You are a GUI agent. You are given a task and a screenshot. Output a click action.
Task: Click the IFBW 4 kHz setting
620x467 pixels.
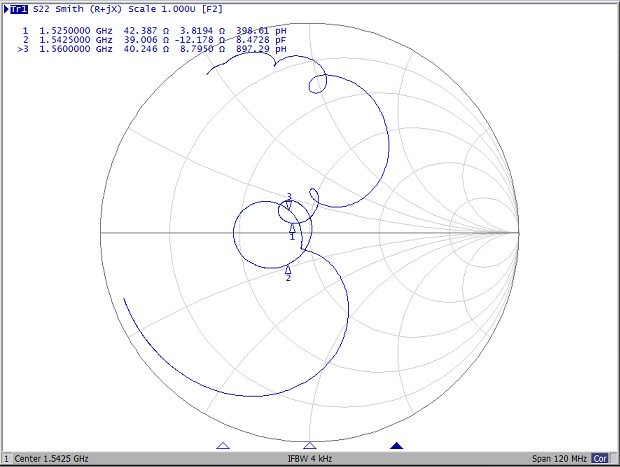tap(311, 458)
